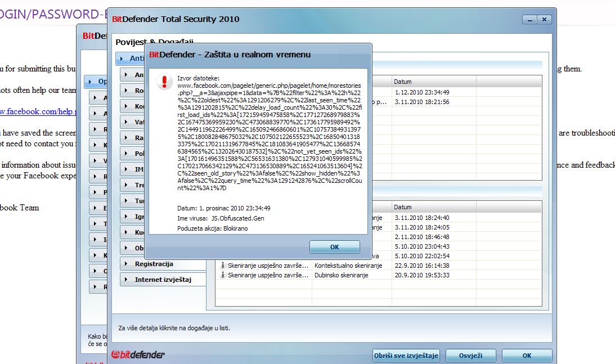Click the info icon in the 20.9.2010 row
This screenshot has height=364, width=615.
223,275
